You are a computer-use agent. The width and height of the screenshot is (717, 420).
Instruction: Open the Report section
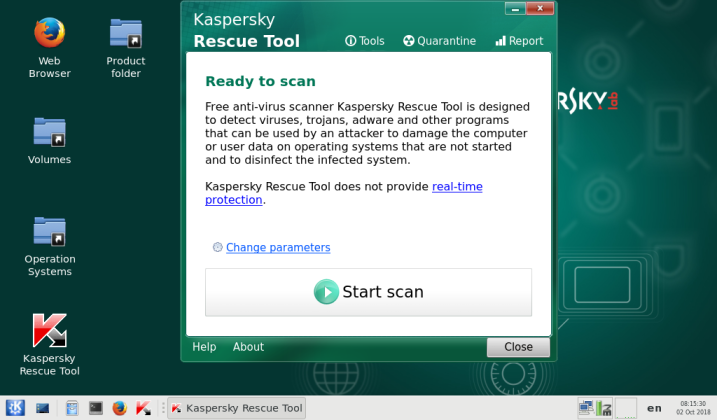[x=519, y=41]
